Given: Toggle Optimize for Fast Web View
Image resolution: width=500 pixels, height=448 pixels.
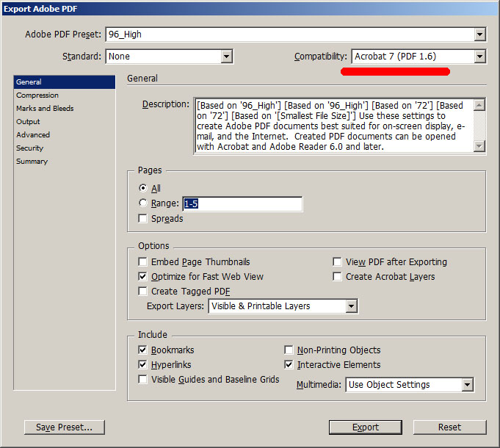Looking at the screenshot, I should point(142,276).
